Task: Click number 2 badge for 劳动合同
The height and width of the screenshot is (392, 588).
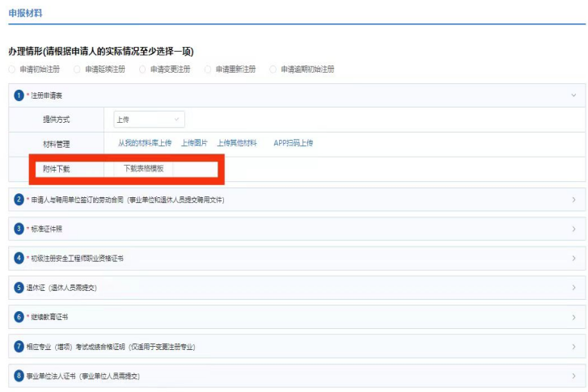Action: pos(19,200)
